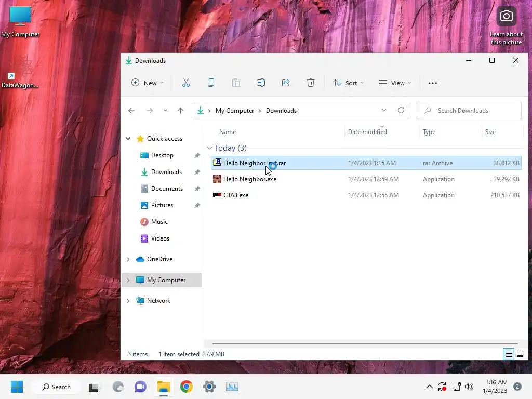Open the monitor graph app in taskbar
The width and height of the screenshot is (532, 399).
click(x=232, y=387)
